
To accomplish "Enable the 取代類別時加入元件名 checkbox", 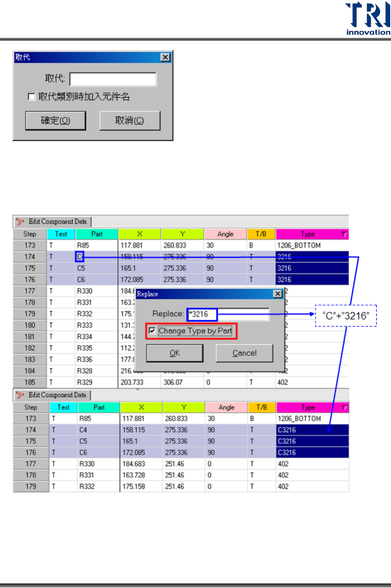I will tap(31, 96).
